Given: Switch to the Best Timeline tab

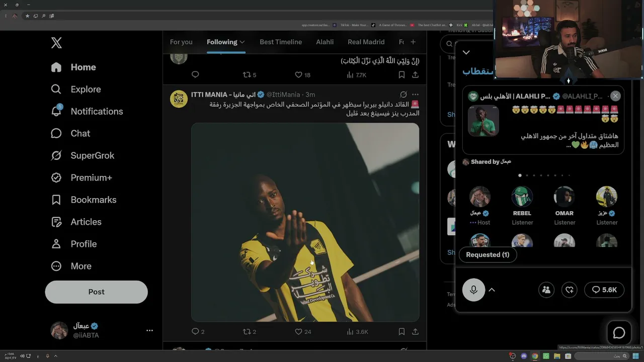Looking at the screenshot, I should point(281,42).
